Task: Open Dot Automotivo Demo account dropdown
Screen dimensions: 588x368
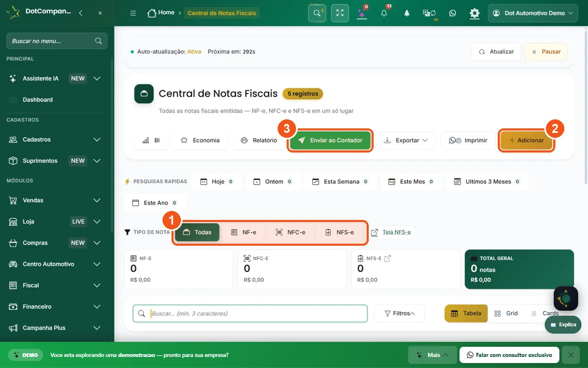Action: [x=533, y=13]
